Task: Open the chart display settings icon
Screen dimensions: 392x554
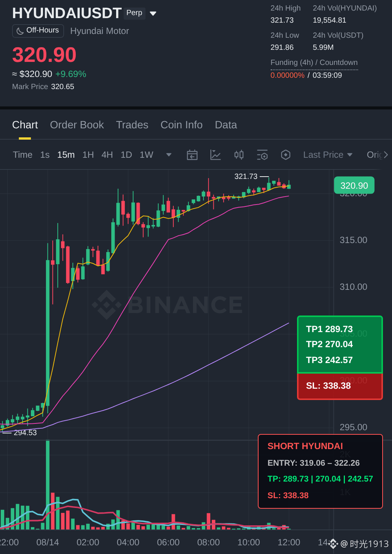Action: coord(262,155)
